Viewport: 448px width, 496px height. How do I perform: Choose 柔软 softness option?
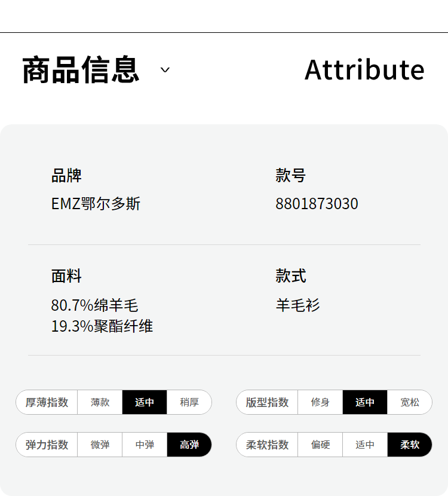(x=409, y=445)
